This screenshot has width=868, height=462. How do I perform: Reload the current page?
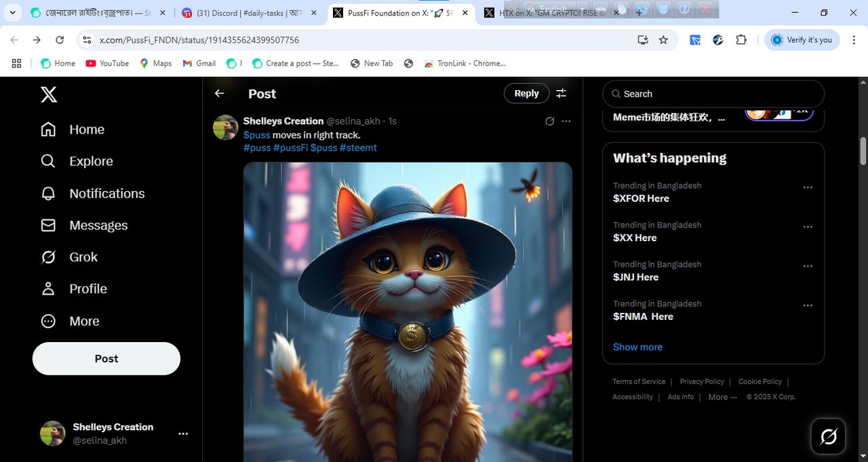point(60,40)
